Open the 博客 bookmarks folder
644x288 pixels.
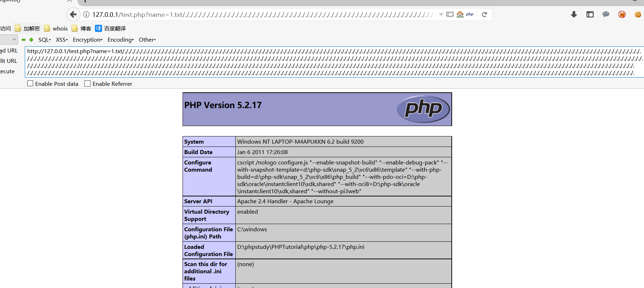coord(81,28)
